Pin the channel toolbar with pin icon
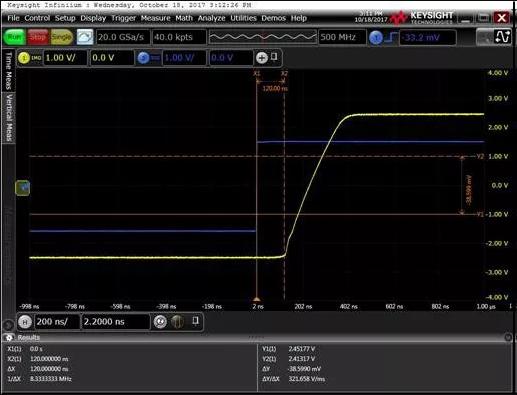This screenshot has width=517, height=395. pyautogui.click(x=274, y=57)
